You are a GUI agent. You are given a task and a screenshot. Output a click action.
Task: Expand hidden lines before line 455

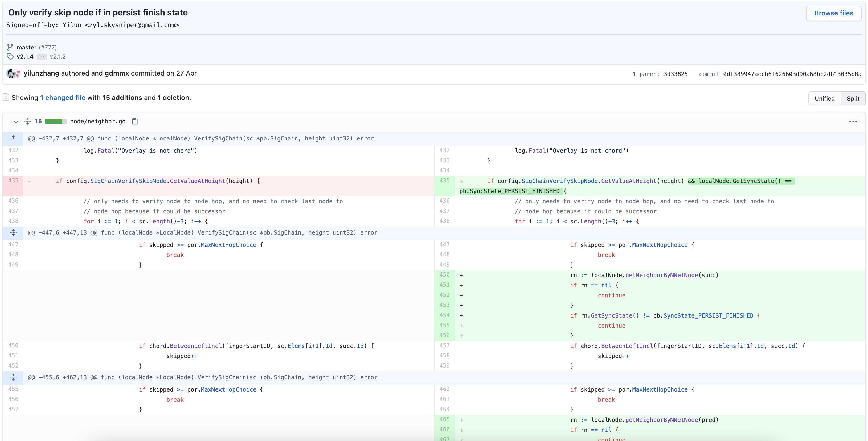[13, 377]
